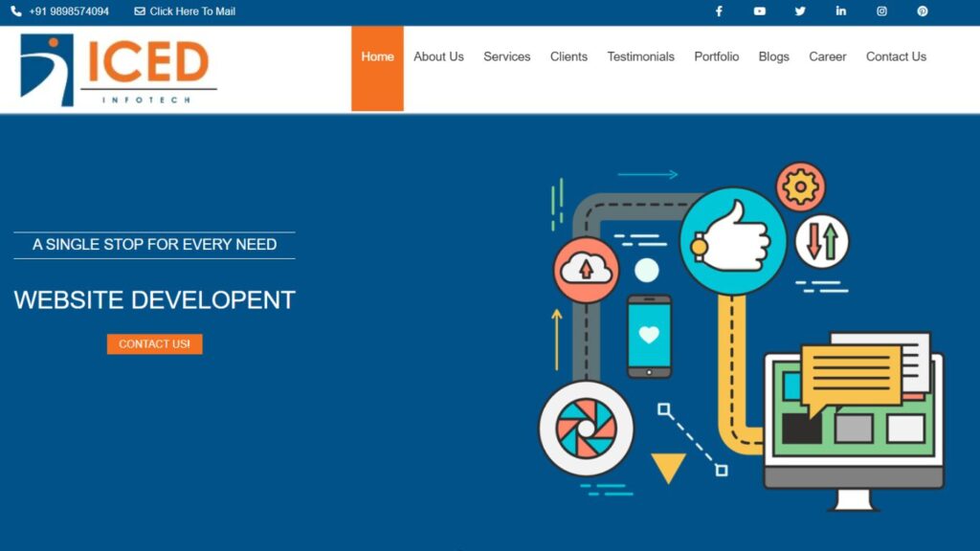Open the Portfolio menu item
This screenshot has width=980, height=551.
click(716, 57)
